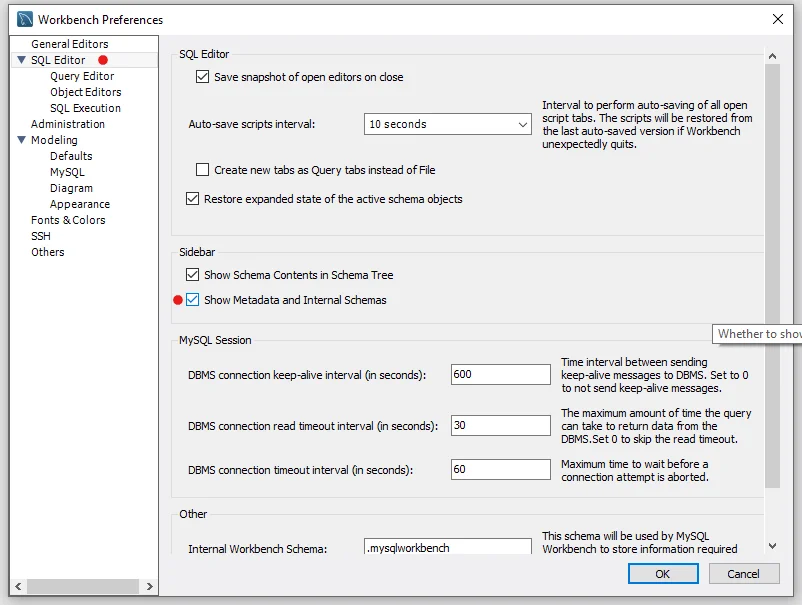Click the MySQL Session group heading
Image resolution: width=802 pixels, height=605 pixels.
pyautogui.click(x=215, y=340)
